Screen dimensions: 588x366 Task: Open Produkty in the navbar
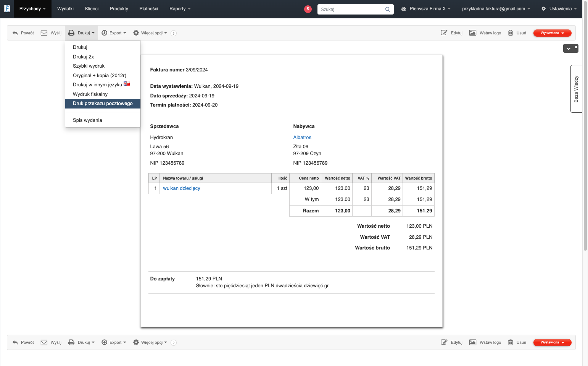click(119, 9)
